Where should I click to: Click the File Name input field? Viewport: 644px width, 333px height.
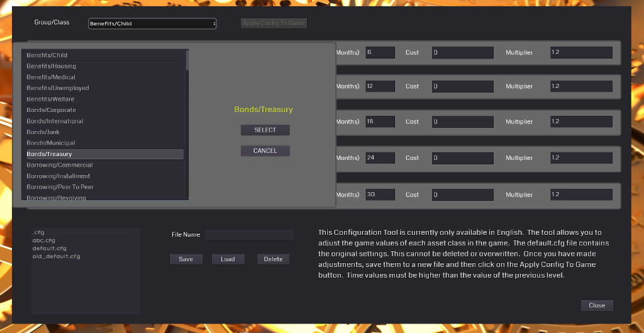tap(249, 235)
